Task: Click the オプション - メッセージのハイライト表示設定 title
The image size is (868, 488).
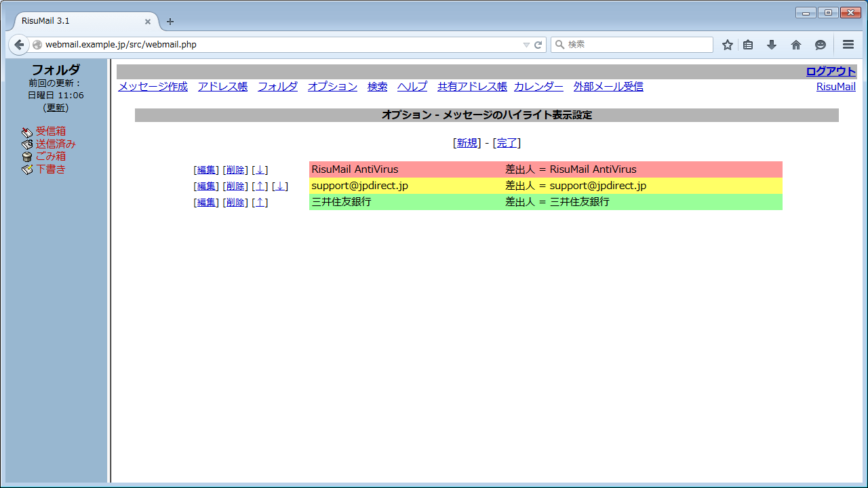Action: (487, 115)
